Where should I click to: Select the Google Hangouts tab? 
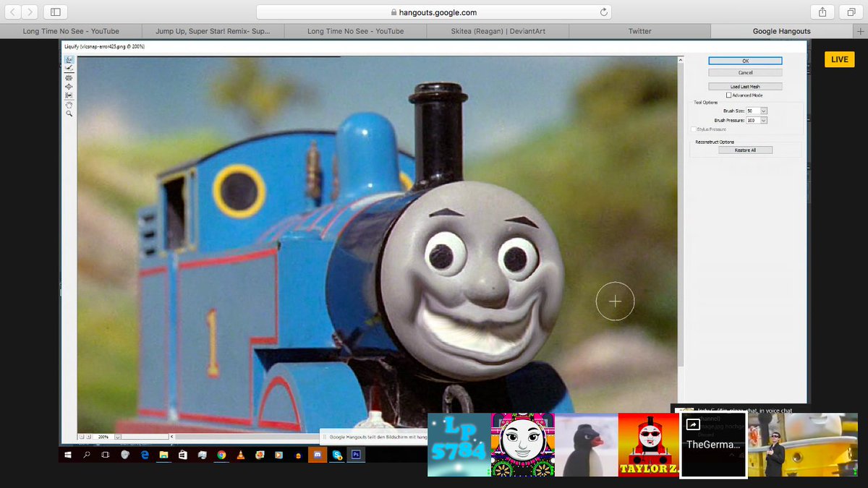click(x=782, y=31)
